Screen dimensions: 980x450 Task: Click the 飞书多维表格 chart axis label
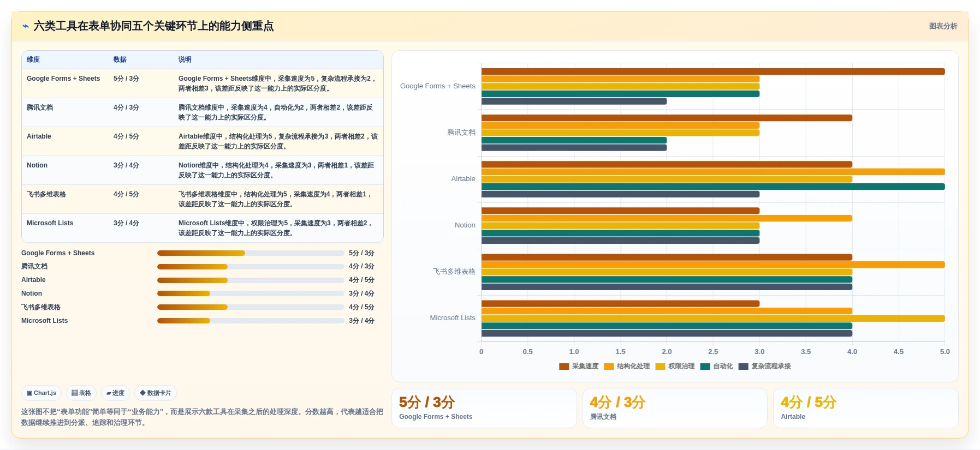[x=454, y=272]
